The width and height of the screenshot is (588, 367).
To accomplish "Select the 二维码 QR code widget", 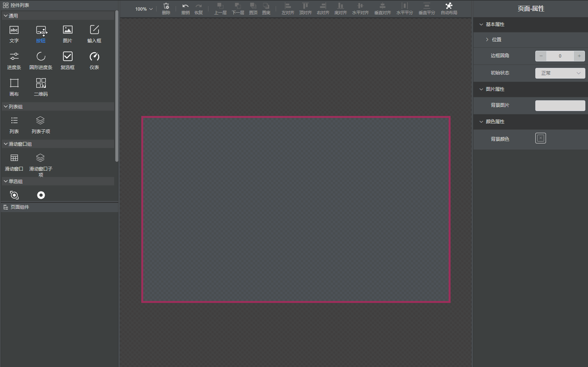I will (41, 88).
